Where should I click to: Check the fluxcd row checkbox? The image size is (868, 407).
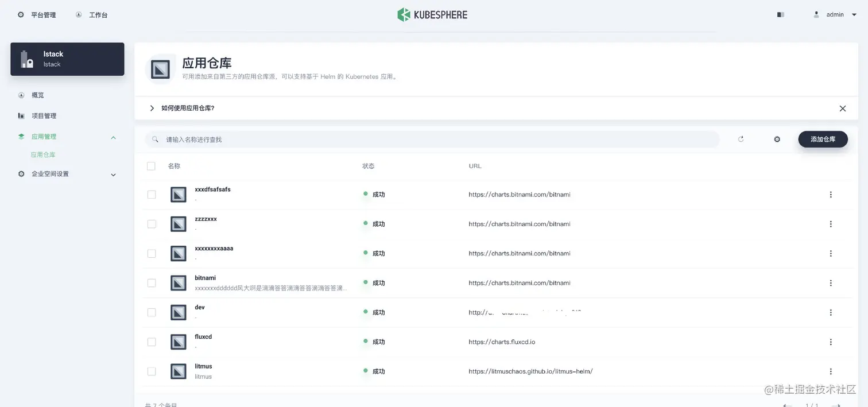pos(152,342)
